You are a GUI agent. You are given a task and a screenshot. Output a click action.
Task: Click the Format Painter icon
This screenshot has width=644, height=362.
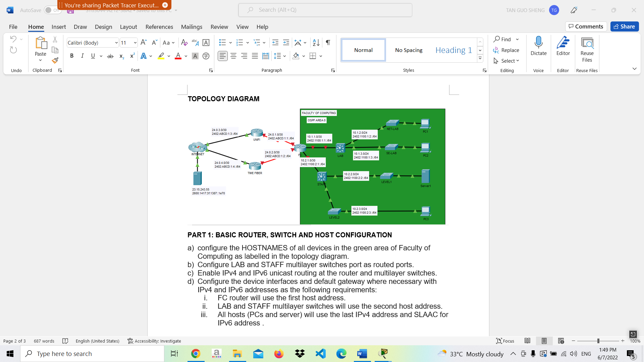click(55, 61)
